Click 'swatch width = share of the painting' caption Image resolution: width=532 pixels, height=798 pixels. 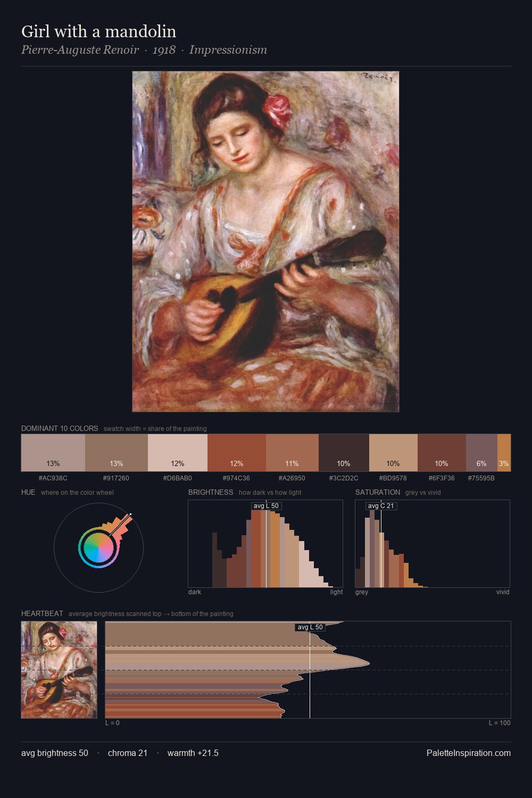click(155, 429)
